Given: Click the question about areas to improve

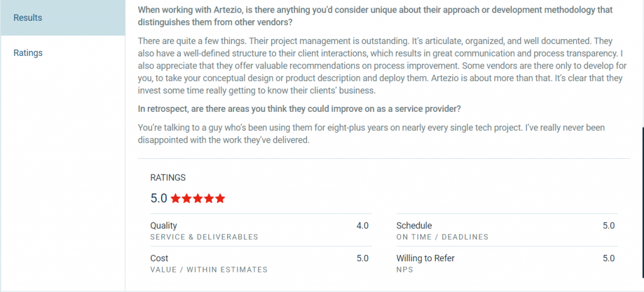Looking at the screenshot, I should 299,109.
